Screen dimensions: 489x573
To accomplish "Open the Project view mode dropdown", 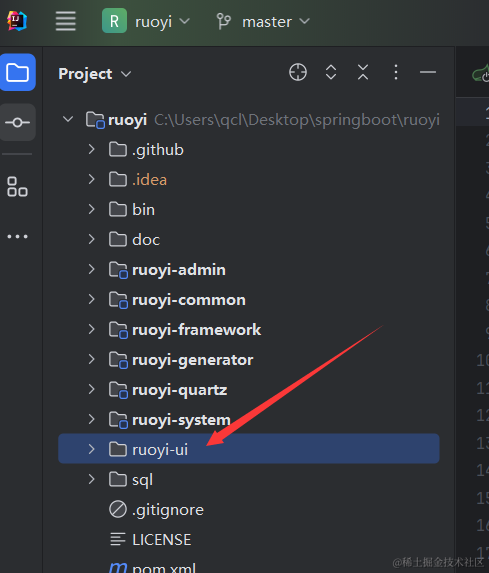I will (95, 74).
